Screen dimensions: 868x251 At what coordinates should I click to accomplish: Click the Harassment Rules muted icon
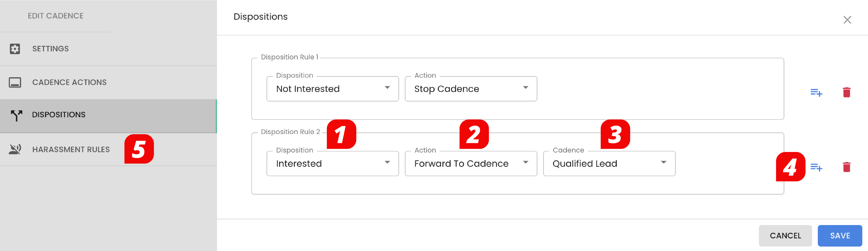15,149
